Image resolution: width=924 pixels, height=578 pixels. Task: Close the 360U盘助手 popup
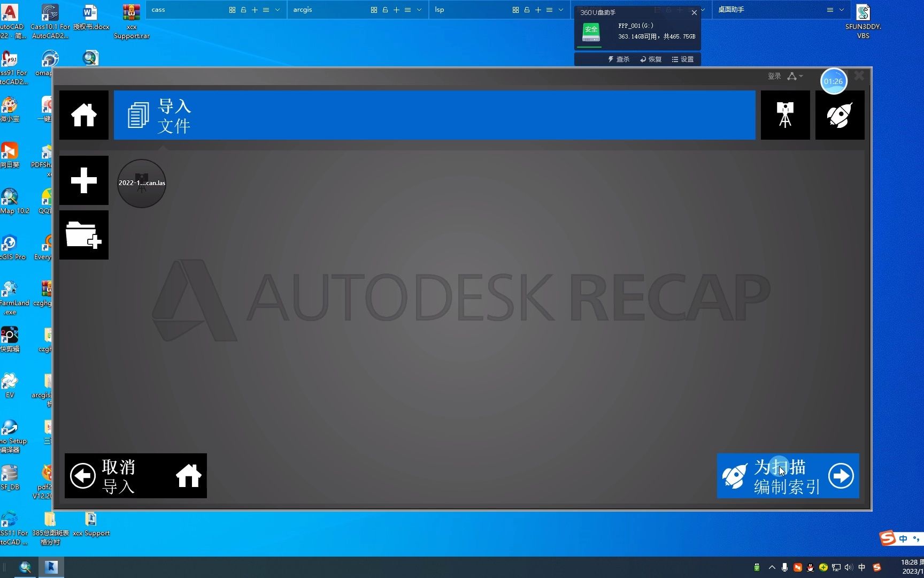(x=694, y=12)
